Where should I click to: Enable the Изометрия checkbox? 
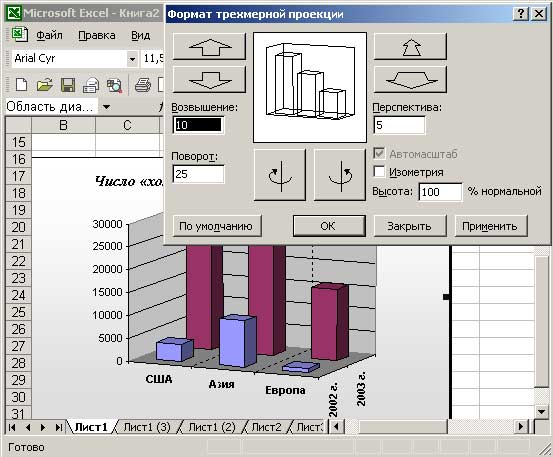pos(379,172)
